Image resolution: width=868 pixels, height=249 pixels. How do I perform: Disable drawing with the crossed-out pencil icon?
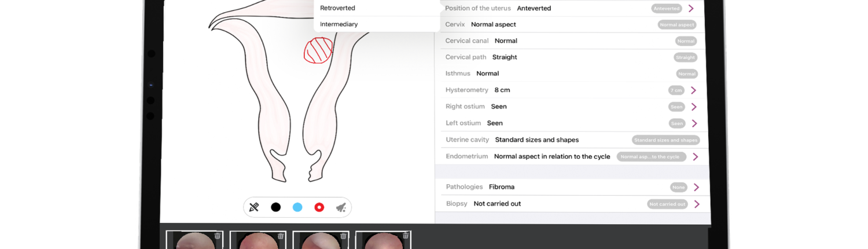tap(253, 207)
